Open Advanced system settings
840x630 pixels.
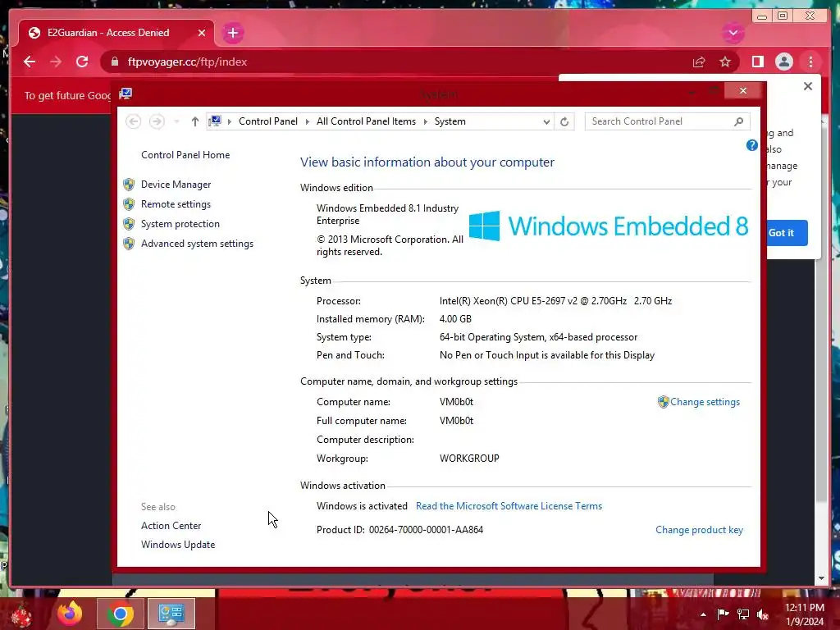click(x=197, y=244)
